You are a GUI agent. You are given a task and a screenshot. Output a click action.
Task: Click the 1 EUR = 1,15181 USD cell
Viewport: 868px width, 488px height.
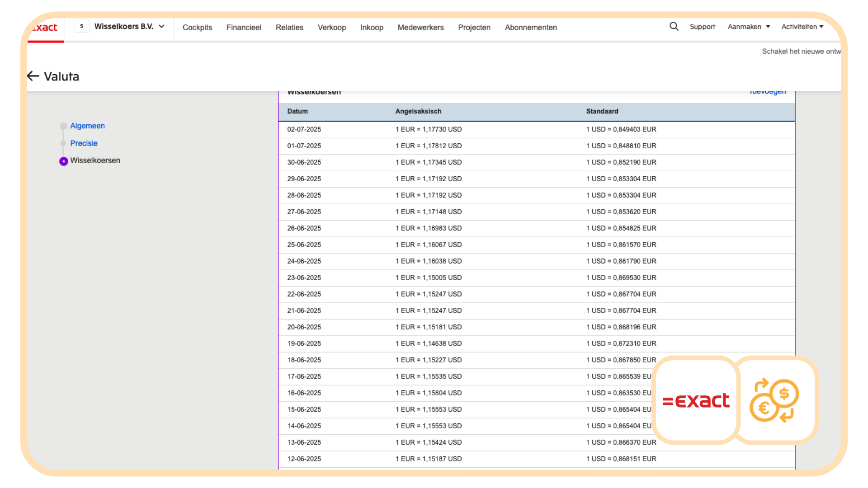[429, 327]
